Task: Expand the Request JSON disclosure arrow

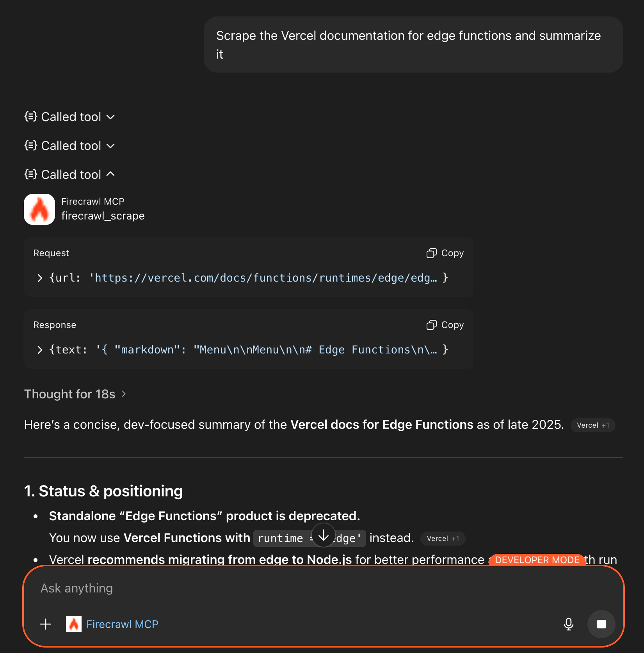Action: point(39,278)
